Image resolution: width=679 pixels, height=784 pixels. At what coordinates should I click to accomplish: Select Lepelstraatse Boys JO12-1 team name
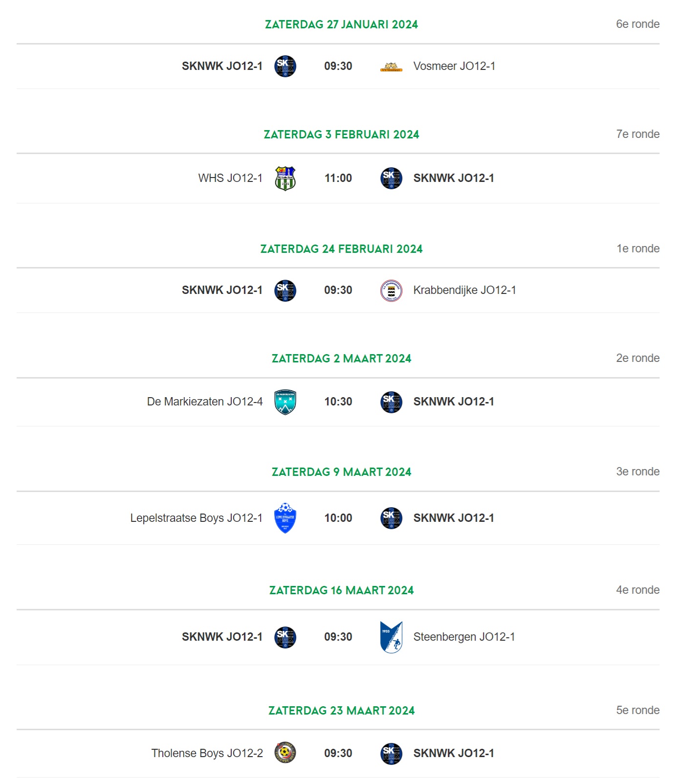tap(197, 518)
